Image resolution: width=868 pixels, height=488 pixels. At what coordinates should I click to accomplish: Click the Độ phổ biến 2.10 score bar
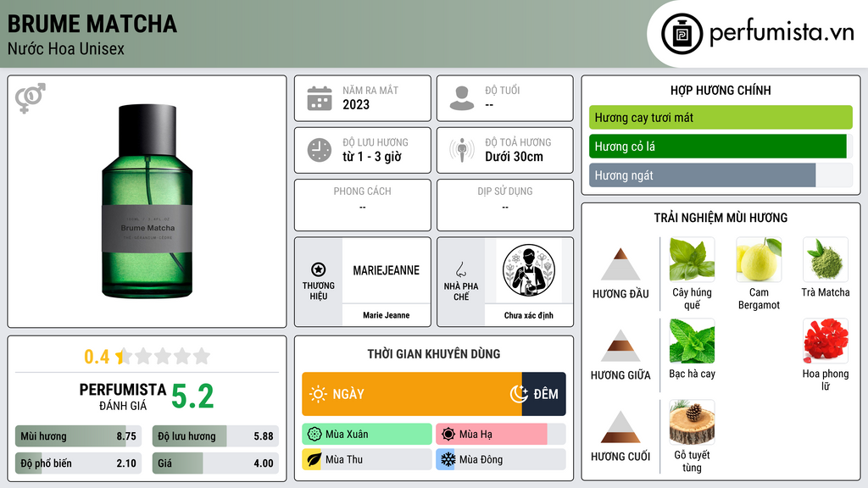[x=78, y=463]
